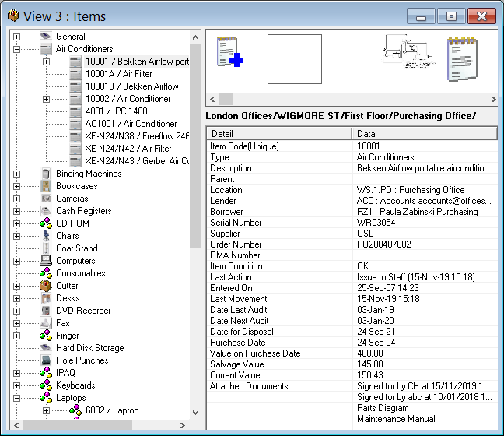504x436 pixels.
Task: Click the DVD Recorder icon
Action: pos(46,311)
